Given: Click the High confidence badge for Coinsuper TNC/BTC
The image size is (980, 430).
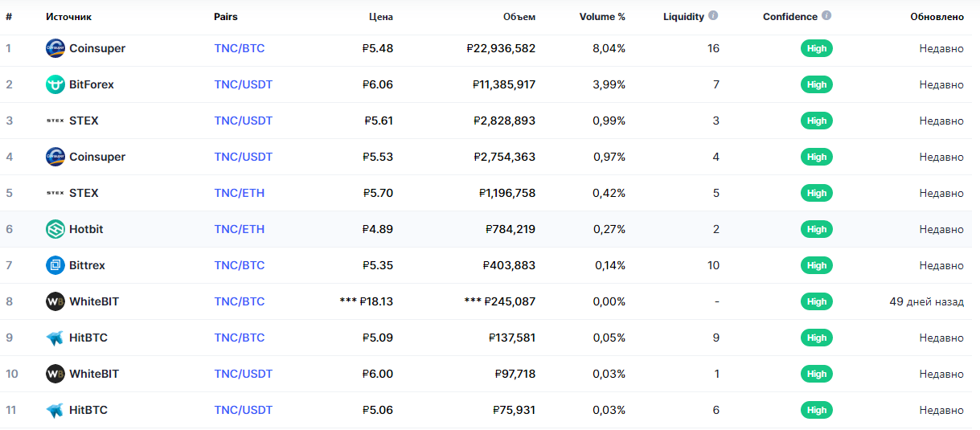Looking at the screenshot, I should (816, 48).
